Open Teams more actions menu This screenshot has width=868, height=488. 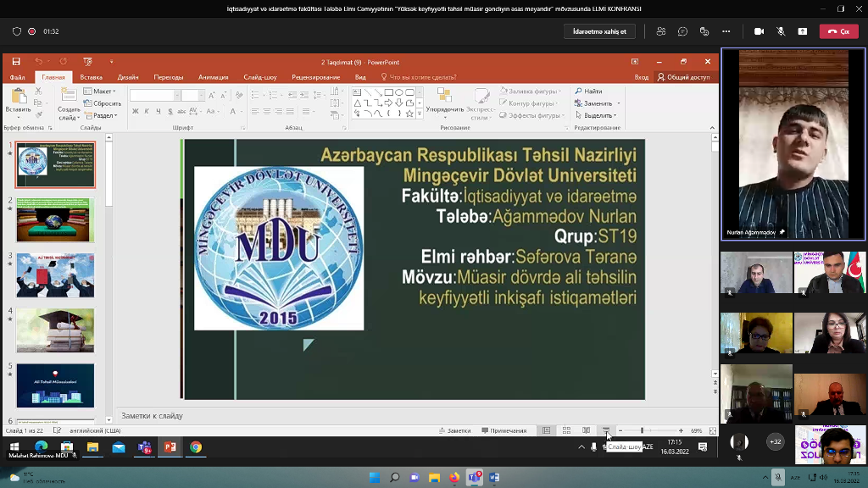(x=726, y=31)
